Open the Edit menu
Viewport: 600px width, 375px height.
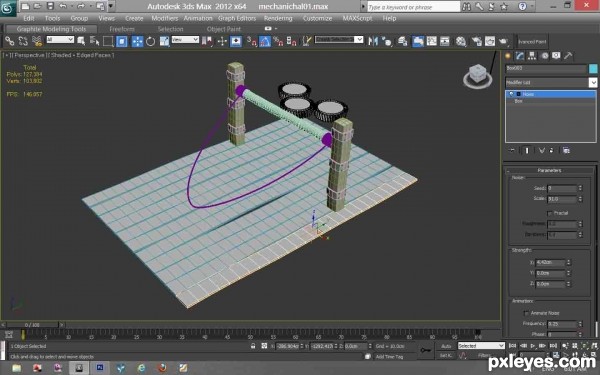tap(29, 18)
